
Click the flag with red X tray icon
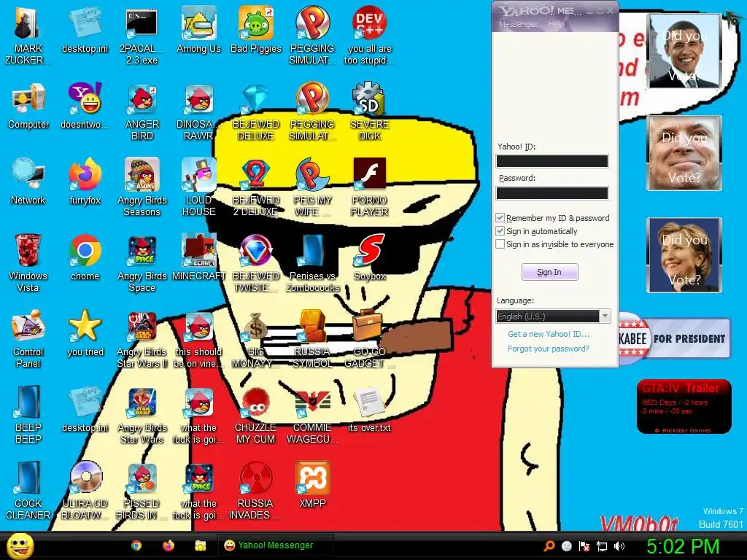584,546
